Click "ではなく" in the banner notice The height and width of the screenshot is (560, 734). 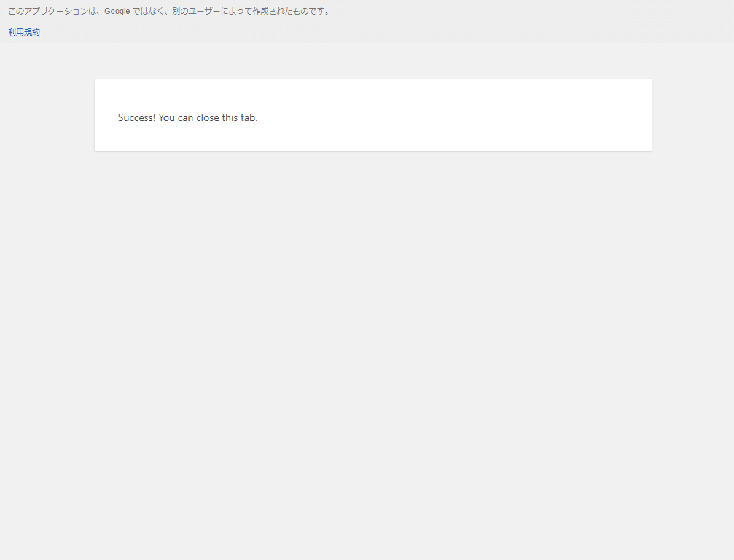point(147,11)
